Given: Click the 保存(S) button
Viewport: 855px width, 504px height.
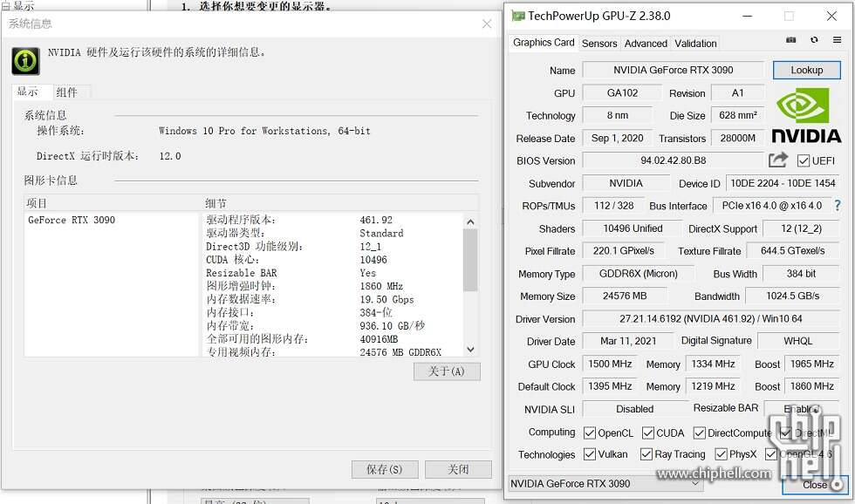Looking at the screenshot, I should coord(384,469).
